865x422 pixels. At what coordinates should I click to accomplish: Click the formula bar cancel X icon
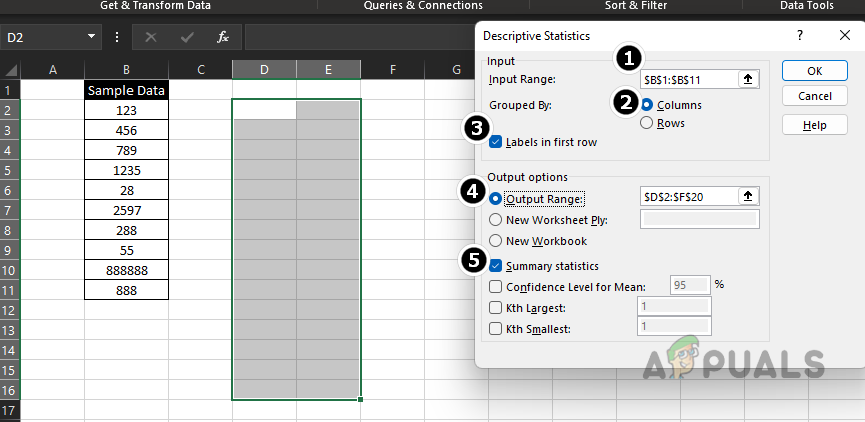click(151, 37)
